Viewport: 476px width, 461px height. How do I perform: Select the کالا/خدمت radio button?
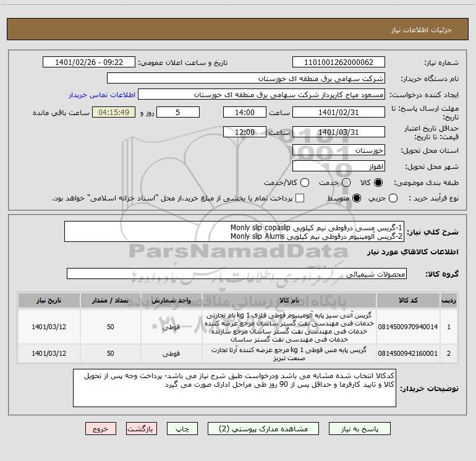(305, 183)
